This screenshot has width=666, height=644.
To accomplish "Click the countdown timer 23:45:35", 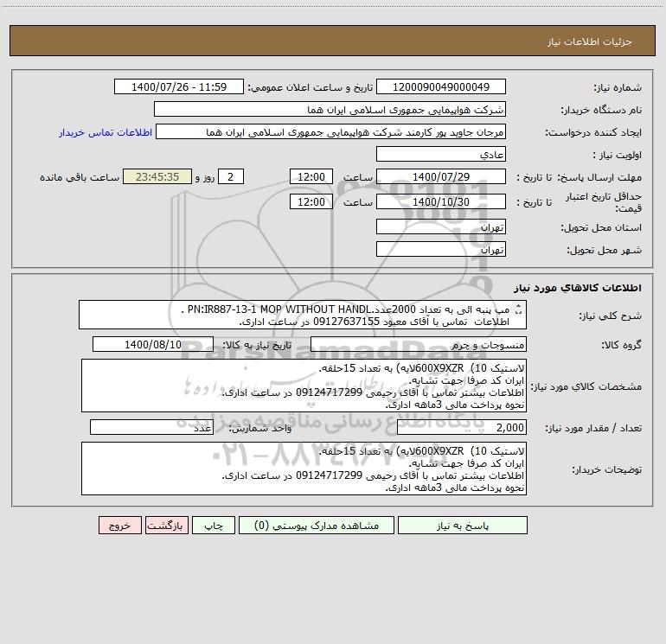I will [x=157, y=176].
